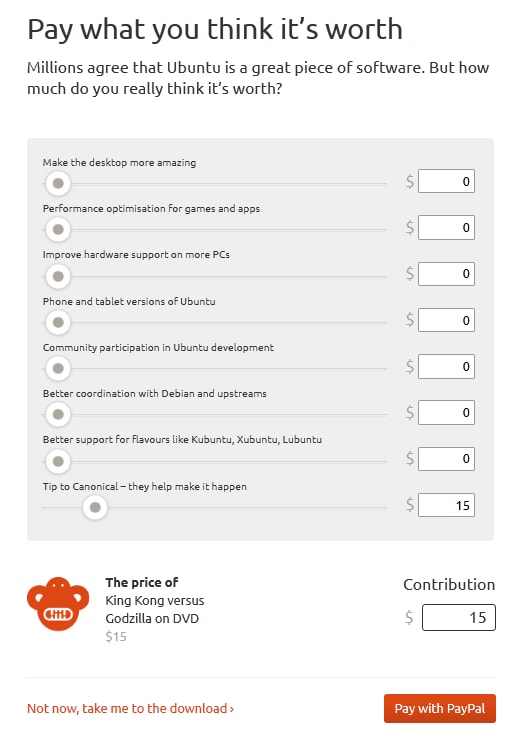Focus Debian coordination amount field

tap(446, 412)
